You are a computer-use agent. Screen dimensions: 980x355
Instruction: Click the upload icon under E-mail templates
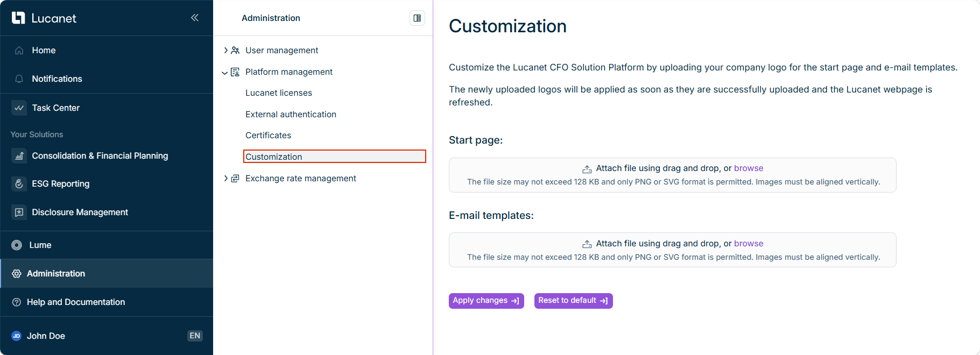coord(587,244)
